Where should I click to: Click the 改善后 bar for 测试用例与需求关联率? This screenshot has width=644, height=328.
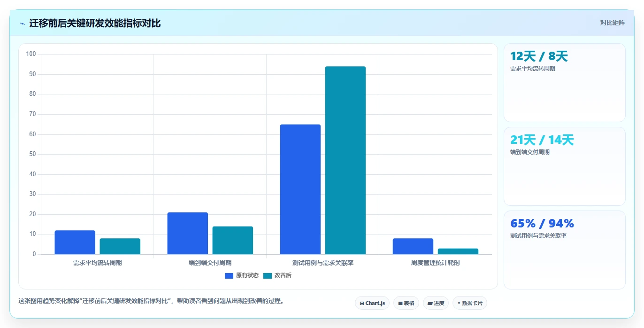tap(345, 160)
